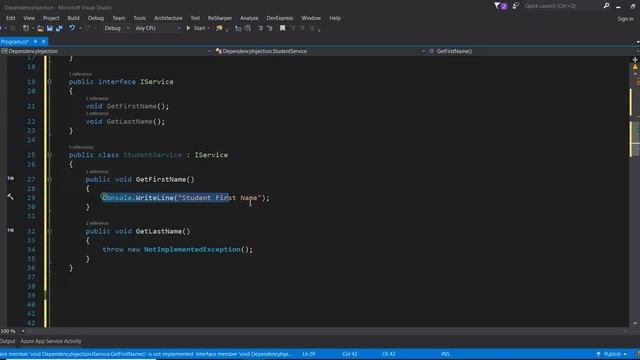Screen dimensions: 640x360
Task: Open the Test menu
Action: point(195,18)
